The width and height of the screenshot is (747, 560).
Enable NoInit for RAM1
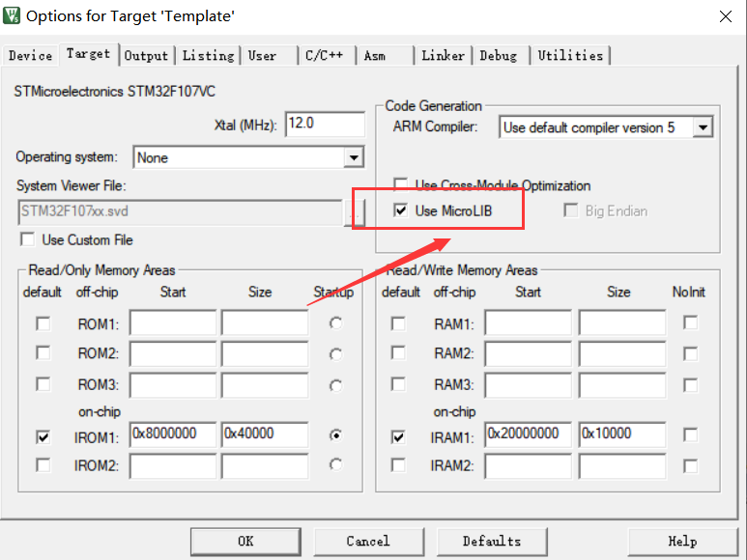(690, 322)
